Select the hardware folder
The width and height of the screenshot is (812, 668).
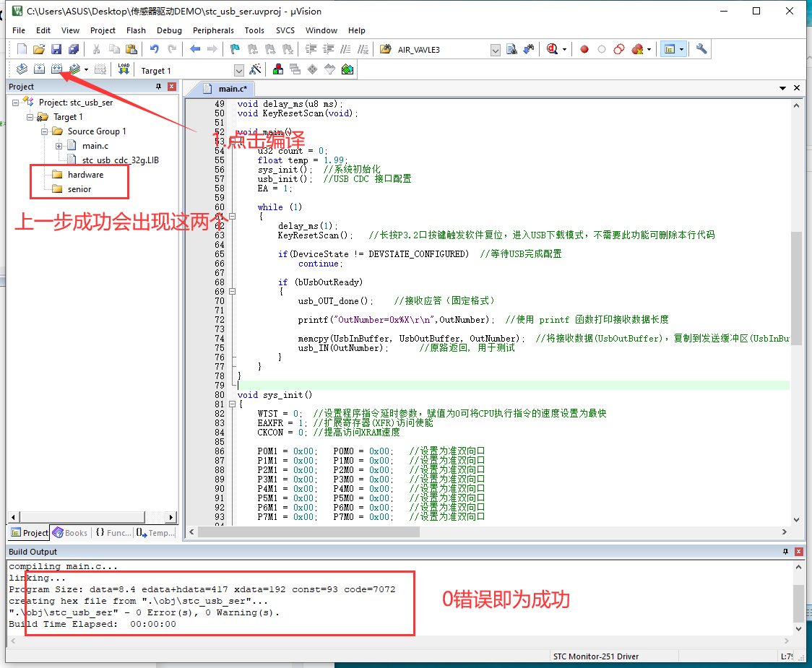coord(78,175)
